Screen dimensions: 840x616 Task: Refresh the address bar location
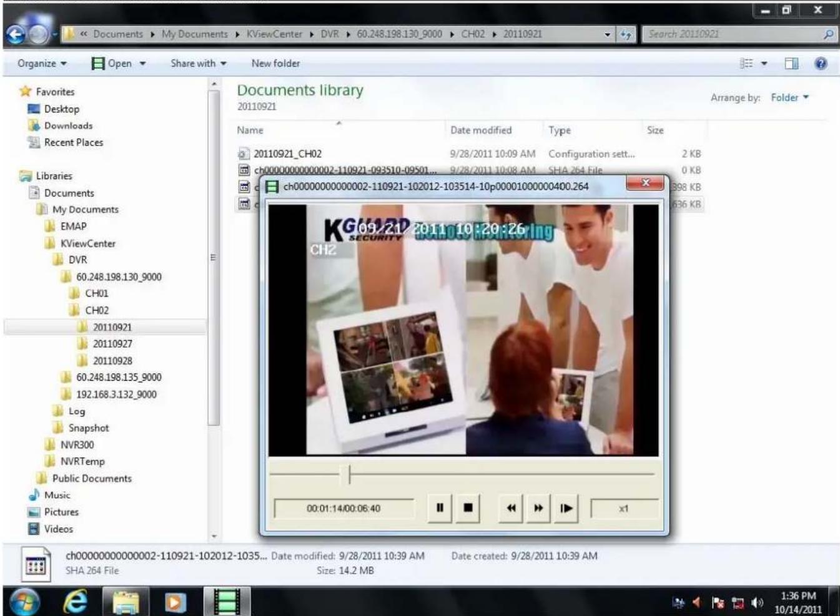click(x=625, y=34)
